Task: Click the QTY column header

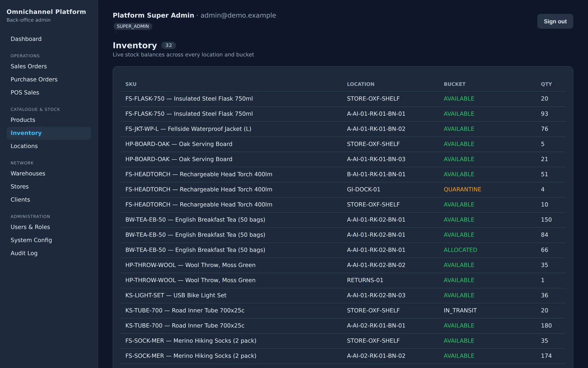Action: point(546,84)
